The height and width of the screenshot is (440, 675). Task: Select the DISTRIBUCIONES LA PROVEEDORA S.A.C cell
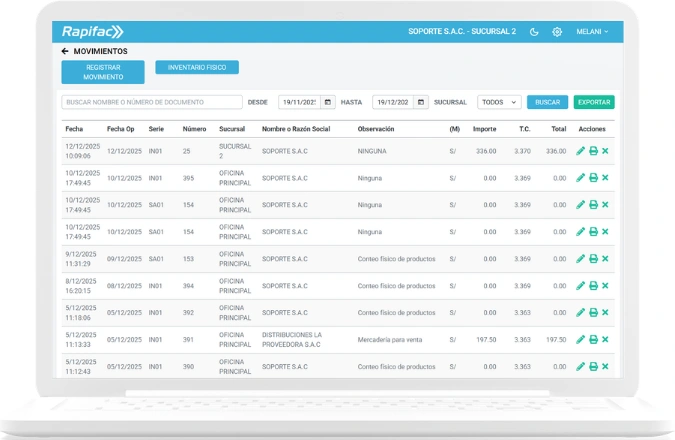(x=292, y=340)
